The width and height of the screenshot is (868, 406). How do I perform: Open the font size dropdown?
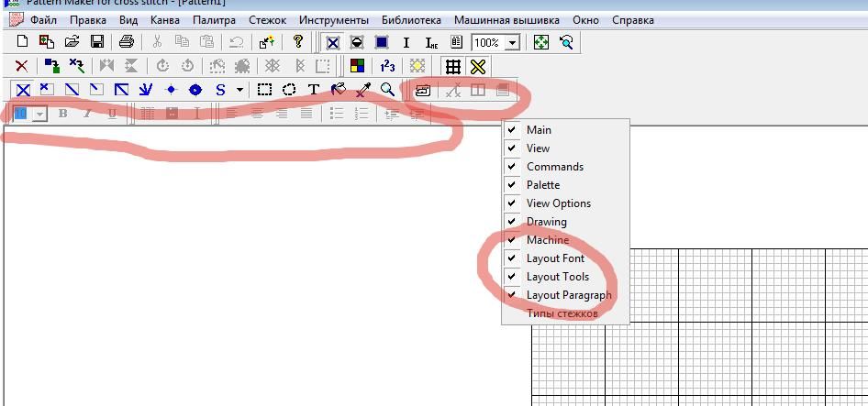point(40,114)
